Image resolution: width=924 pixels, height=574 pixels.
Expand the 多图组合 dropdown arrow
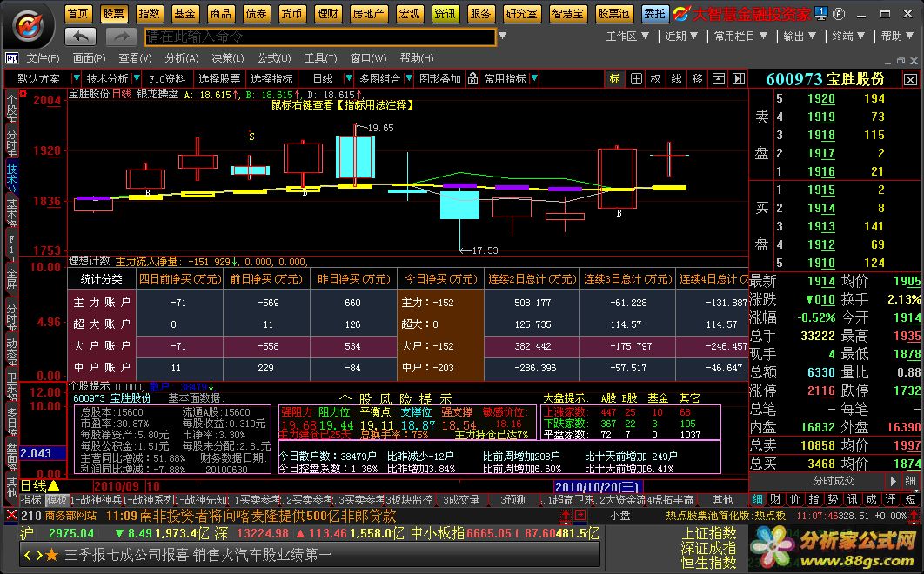(408, 78)
